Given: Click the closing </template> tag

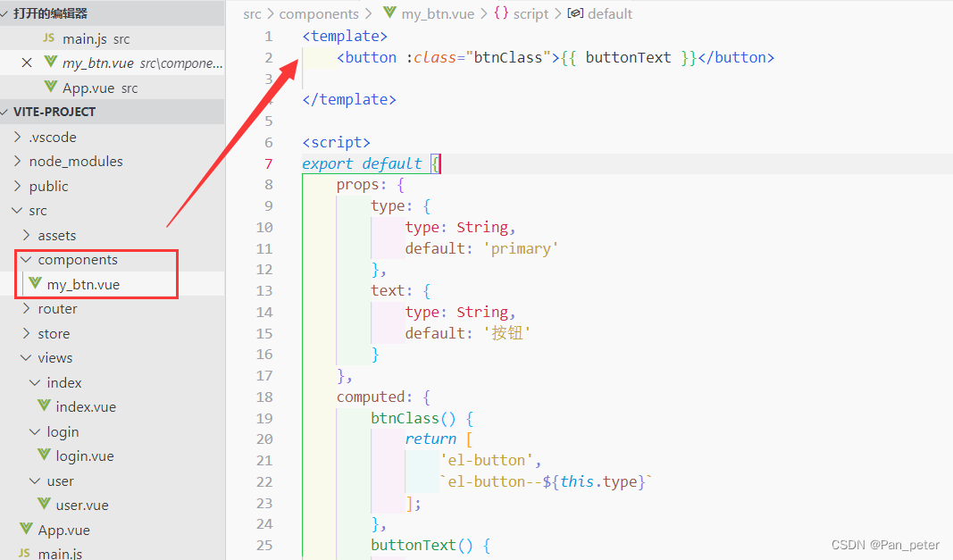Looking at the screenshot, I should (349, 100).
